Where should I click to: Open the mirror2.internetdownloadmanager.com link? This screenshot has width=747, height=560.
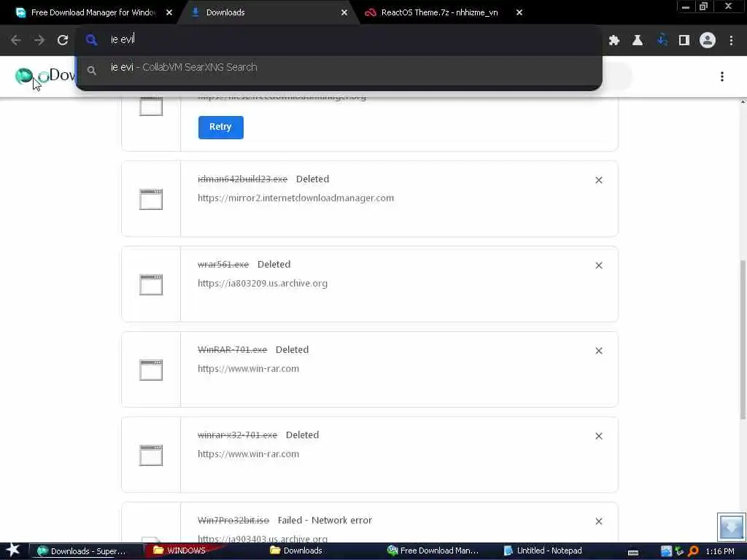click(296, 198)
